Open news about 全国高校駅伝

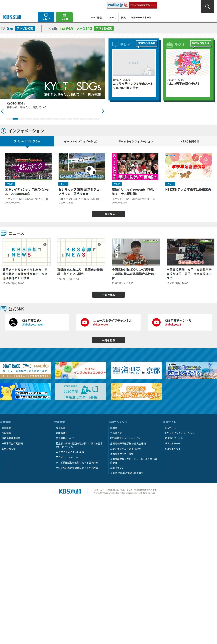[x=190, y=274]
